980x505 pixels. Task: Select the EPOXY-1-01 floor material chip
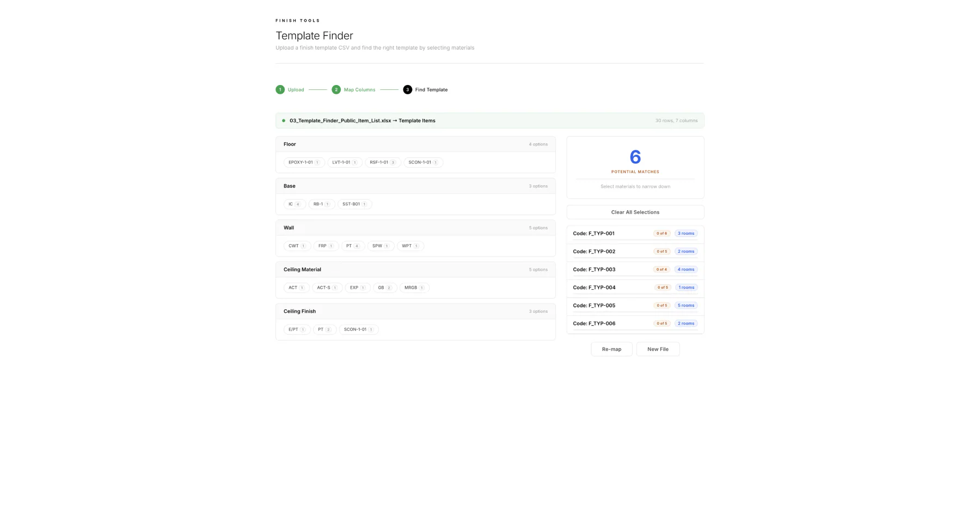pos(303,162)
